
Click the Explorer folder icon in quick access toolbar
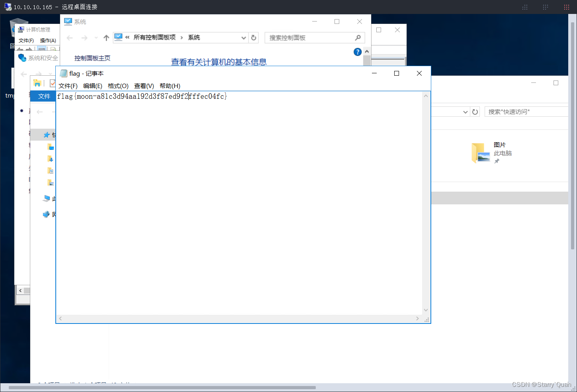click(x=37, y=83)
